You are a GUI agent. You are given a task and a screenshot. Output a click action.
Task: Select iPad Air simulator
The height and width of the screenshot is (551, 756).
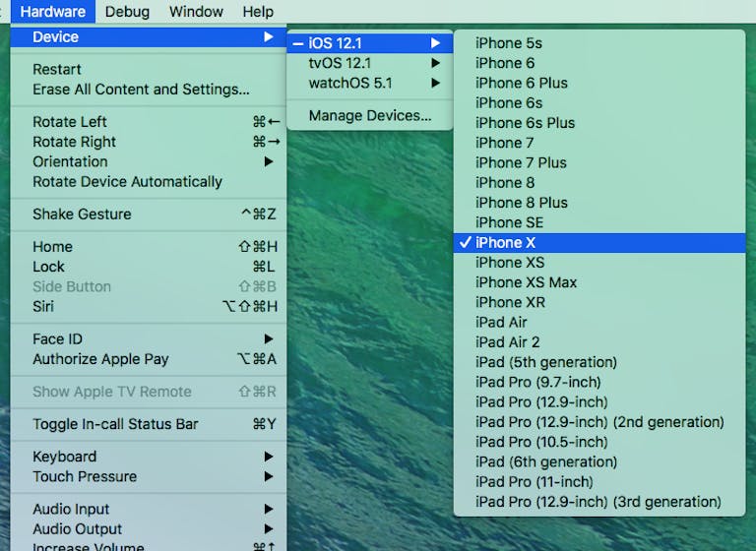[599, 323]
